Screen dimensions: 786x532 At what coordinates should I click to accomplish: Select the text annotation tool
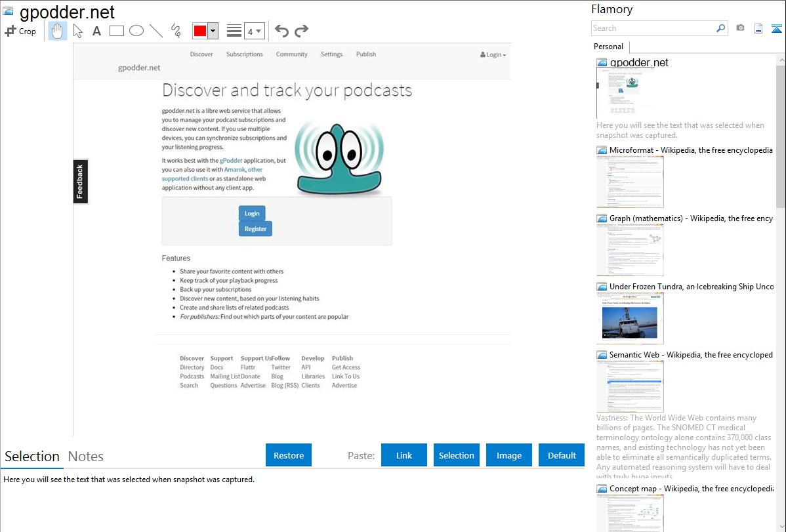[x=96, y=31]
